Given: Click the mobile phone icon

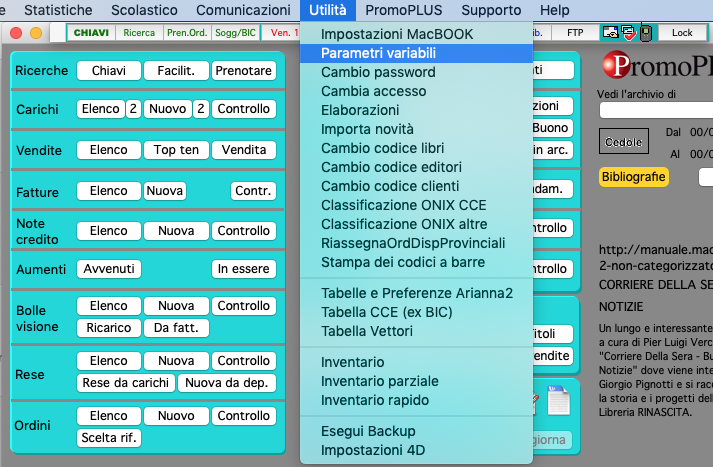Looking at the screenshot, I should point(645,33).
